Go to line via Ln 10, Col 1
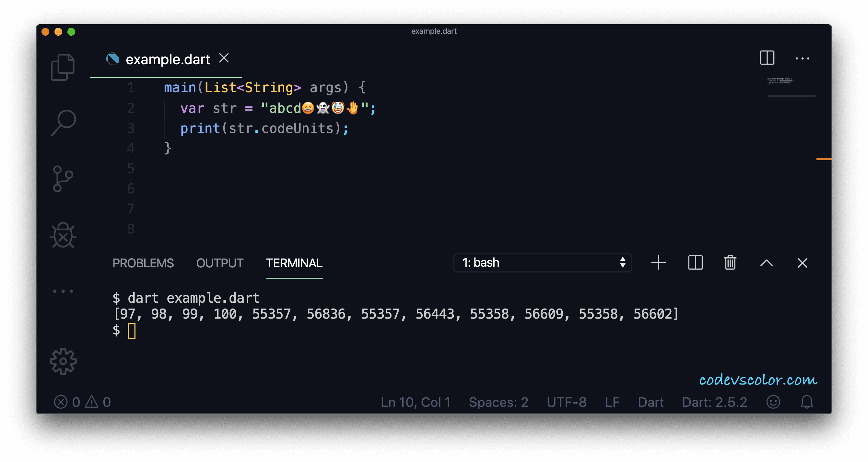The height and width of the screenshot is (462, 868). tap(416, 402)
